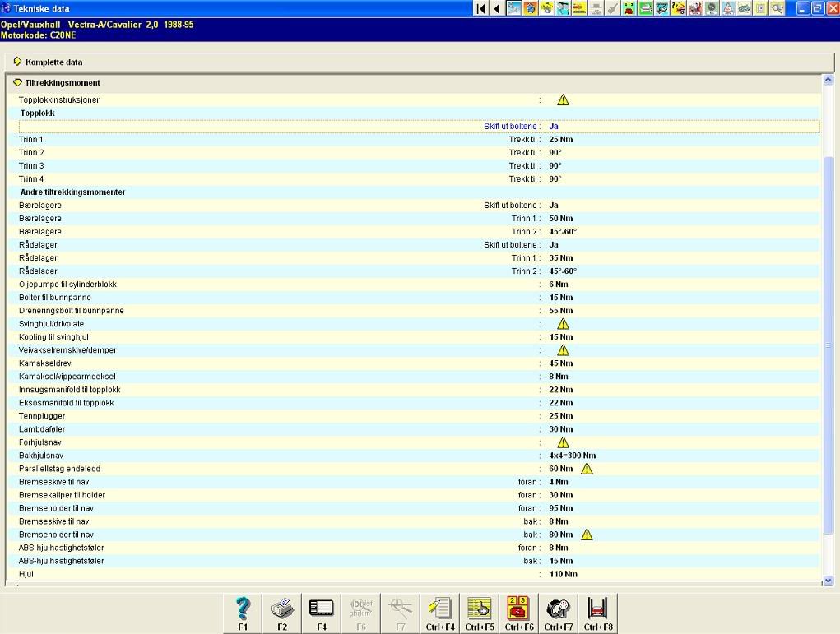
Task: Click warning icon beside Veivakselremskive/demper
Action: pyautogui.click(x=563, y=350)
